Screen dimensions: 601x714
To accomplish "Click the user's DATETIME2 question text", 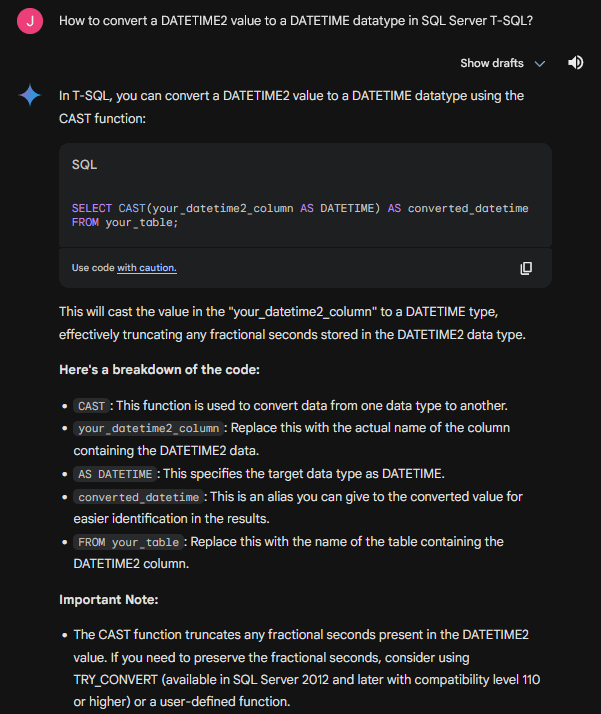I will pos(295,21).
